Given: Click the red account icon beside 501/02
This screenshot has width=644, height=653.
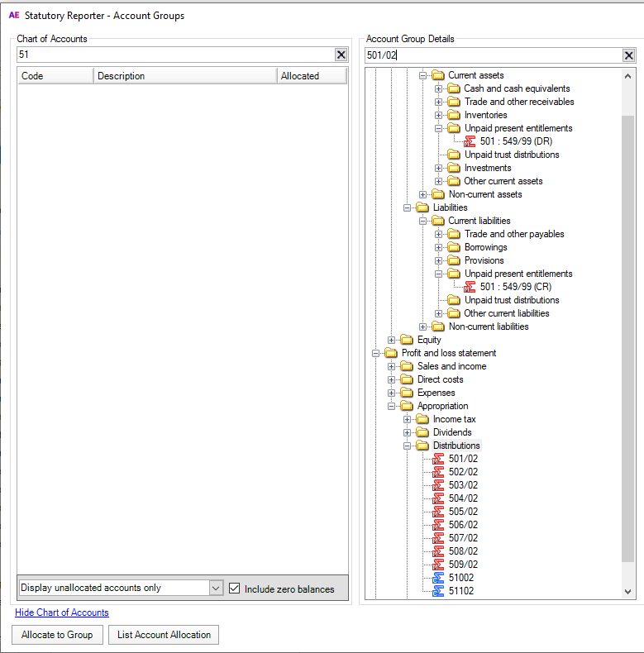Looking at the screenshot, I should tap(438, 459).
